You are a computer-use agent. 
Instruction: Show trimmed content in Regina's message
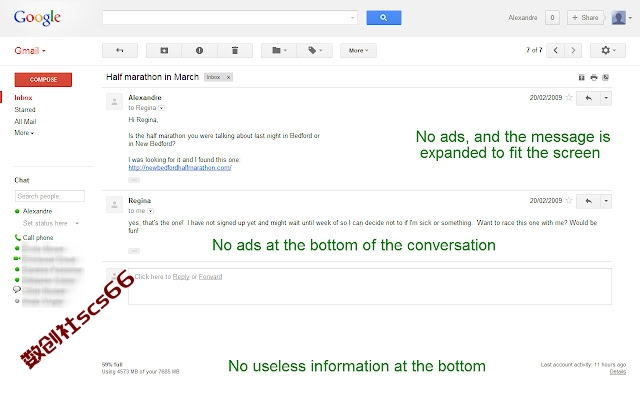point(134,251)
